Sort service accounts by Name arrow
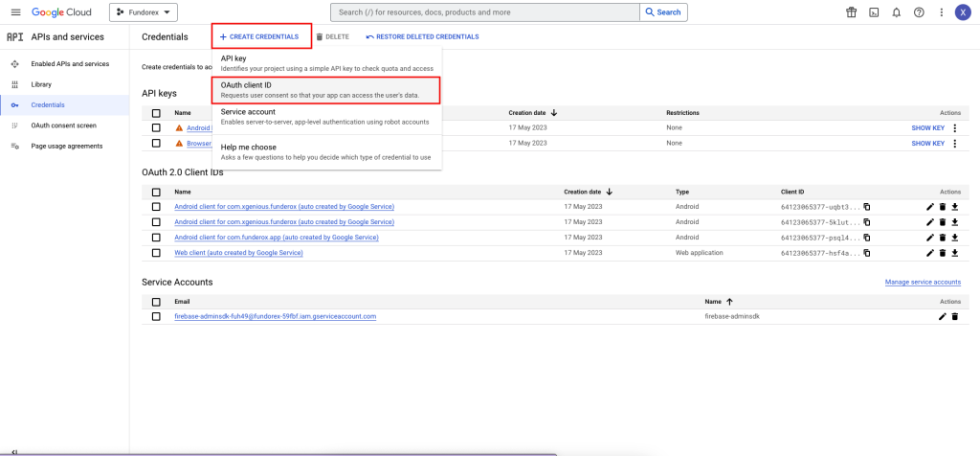Image resolution: width=980 pixels, height=456 pixels. 729,302
